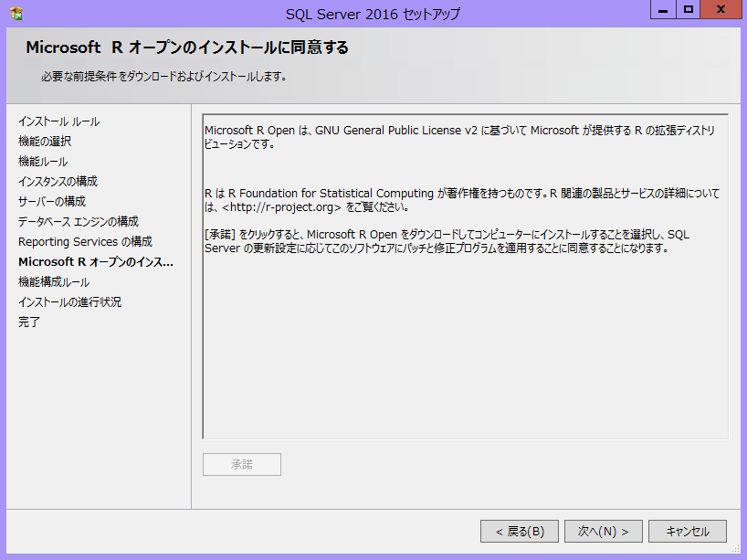This screenshot has width=747, height=560.
Task: Select the Reporting Services の構成 step
Action: (85, 242)
